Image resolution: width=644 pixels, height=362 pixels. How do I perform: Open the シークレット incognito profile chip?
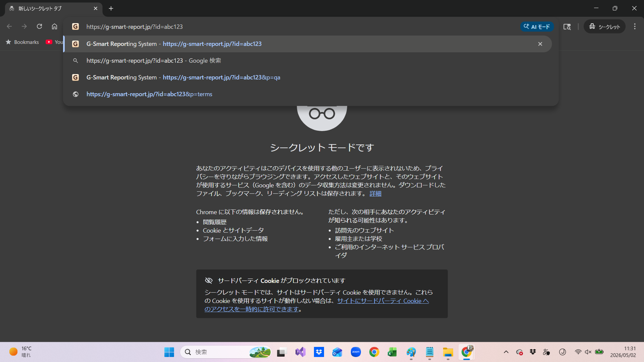pos(604,26)
